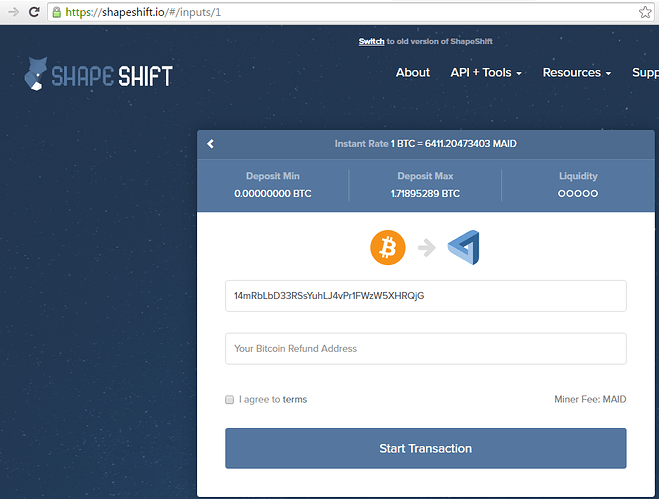Click the Deposit Min value 0.00000000 BTC
The image size is (659, 499).
tap(273, 194)
